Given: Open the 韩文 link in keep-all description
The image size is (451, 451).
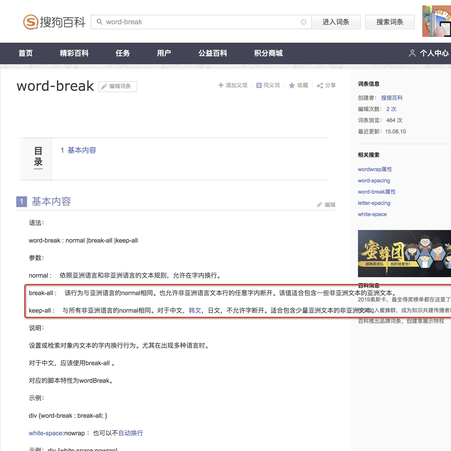Looking at the screenshot, I should [x=195, y=310].
